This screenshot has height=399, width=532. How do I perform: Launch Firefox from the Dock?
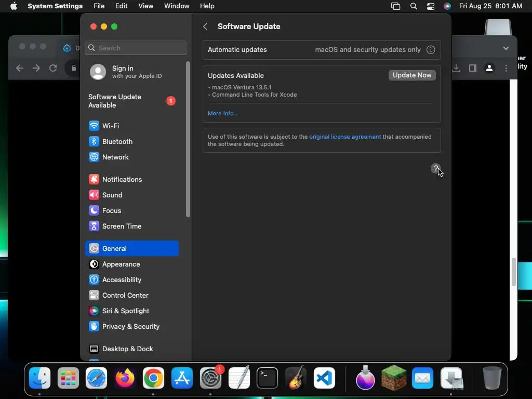click(125, 378)
